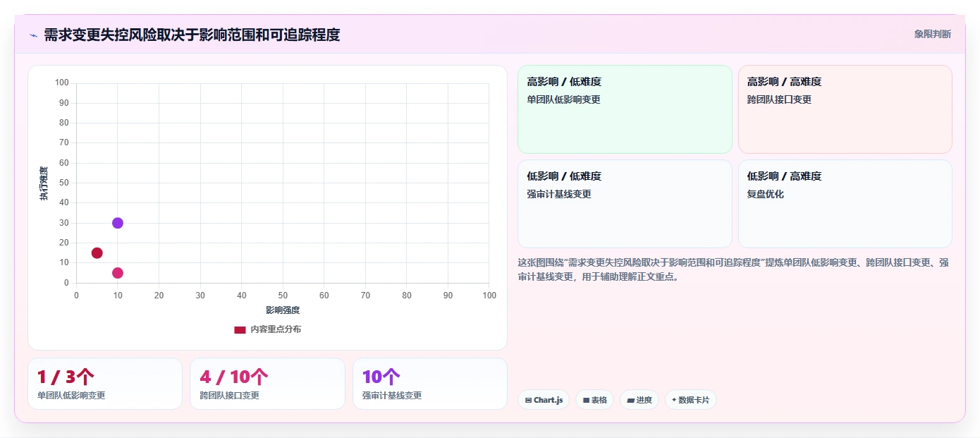Click the icon inside the 表格 chip
The image size is (980, 438).
point(586,401)
